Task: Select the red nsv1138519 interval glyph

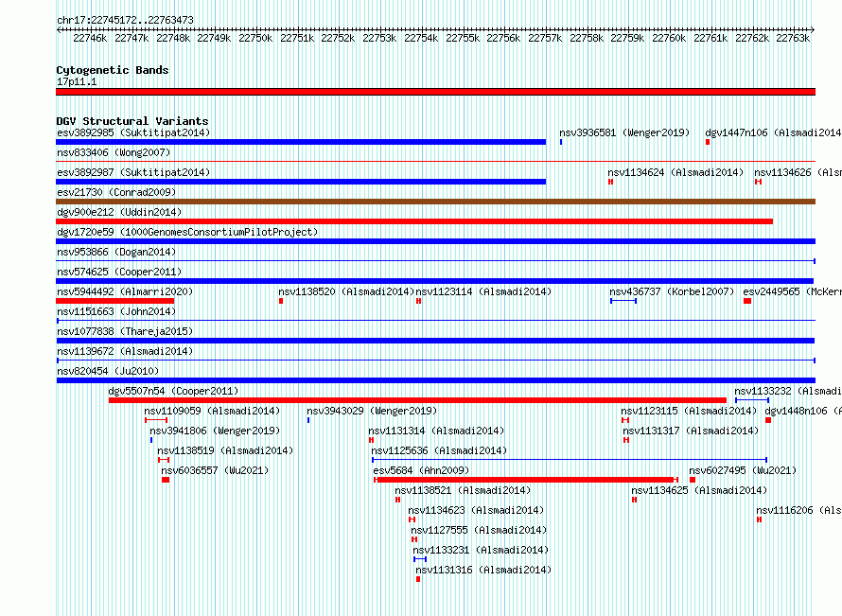Action: [164, 460]
